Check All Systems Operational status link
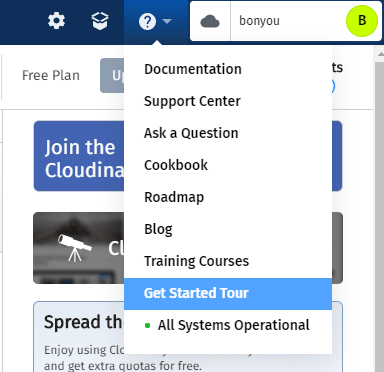This screenshot has height=372, width=384. coord(234,325)
